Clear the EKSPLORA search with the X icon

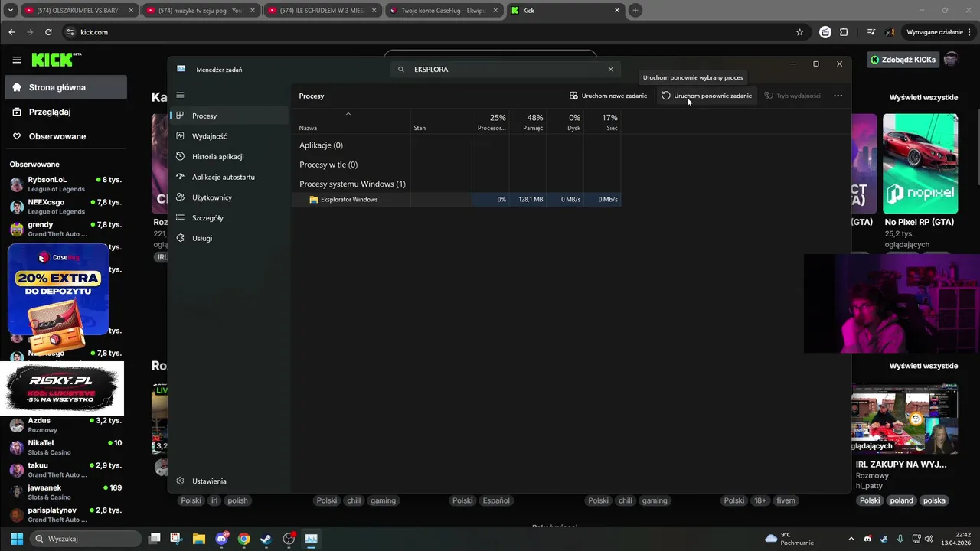click(x=610, y=69)
